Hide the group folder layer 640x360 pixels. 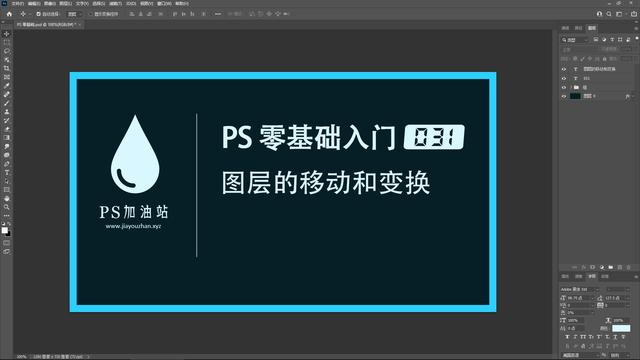tap(564, 87)
